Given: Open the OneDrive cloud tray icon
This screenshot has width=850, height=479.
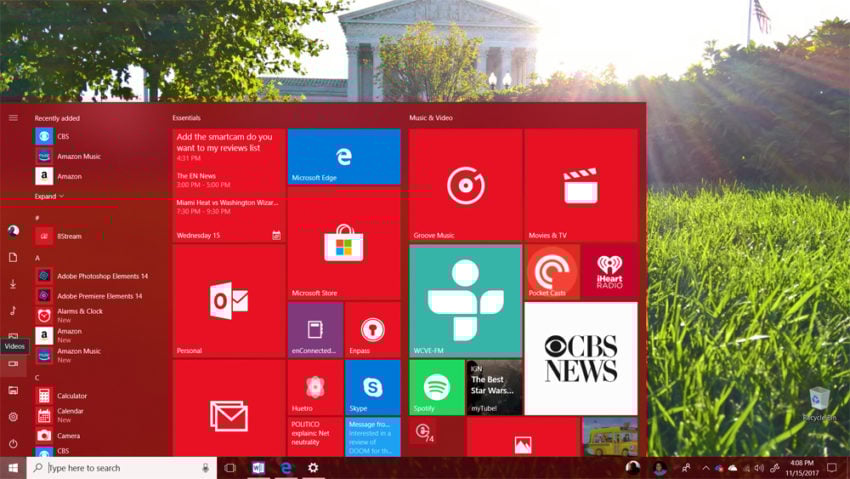Looking at the screenshot, I should point(733,468).
